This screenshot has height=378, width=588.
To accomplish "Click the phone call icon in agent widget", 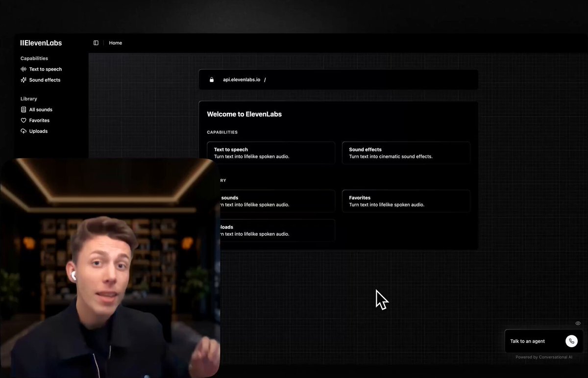I will point(571,341).
